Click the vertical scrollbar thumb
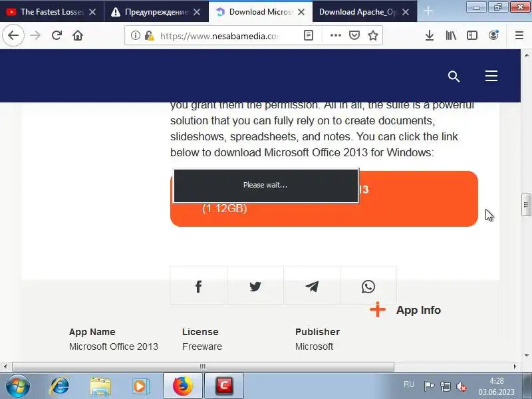The width and height of the screenshot is (532, 399). pos(526,205)
